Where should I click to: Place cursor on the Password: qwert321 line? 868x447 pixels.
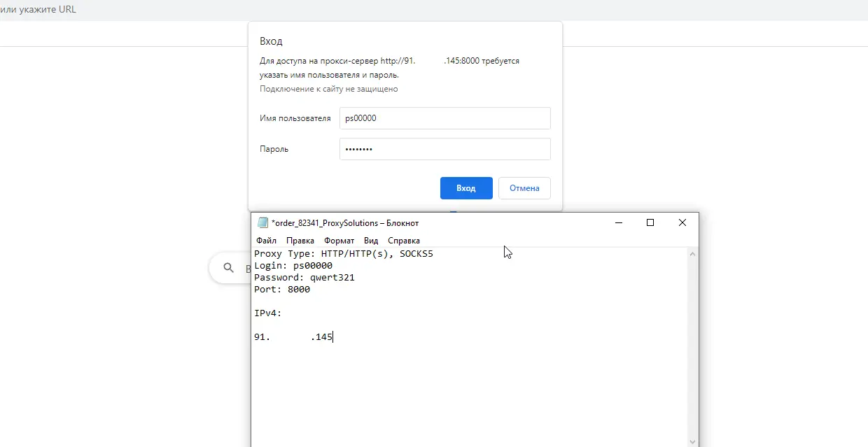click(x=304, y=277)
